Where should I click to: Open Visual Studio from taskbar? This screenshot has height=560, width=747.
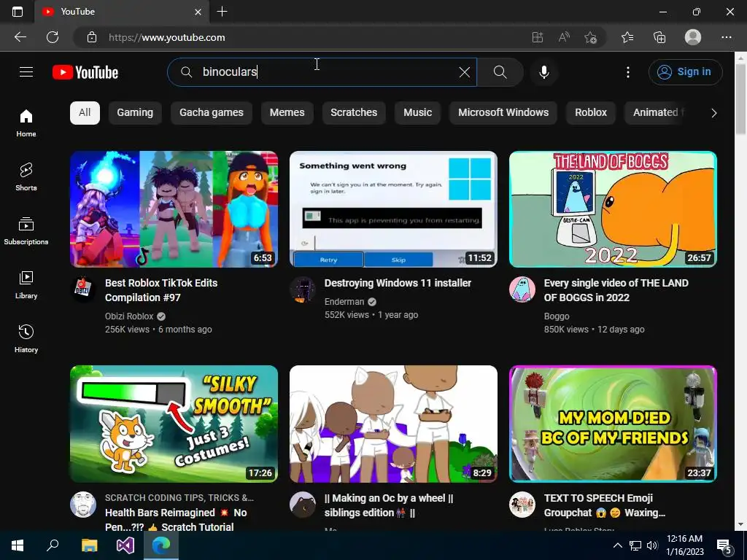(125, 545)
